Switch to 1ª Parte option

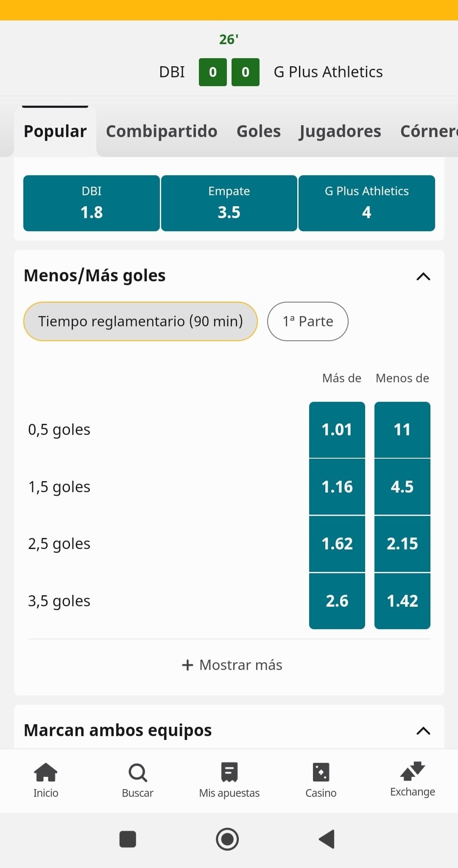coord(308,321)
